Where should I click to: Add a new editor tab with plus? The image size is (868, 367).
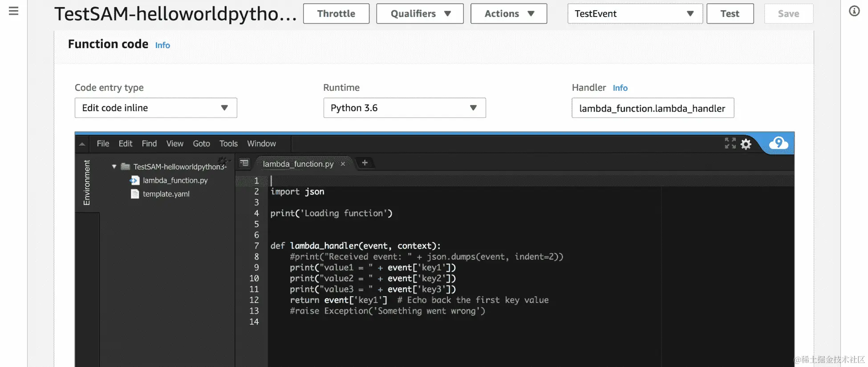tap(365, 163)
